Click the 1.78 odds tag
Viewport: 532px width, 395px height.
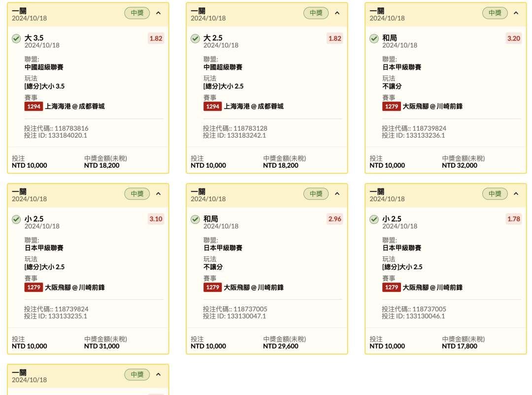point(513,219)
